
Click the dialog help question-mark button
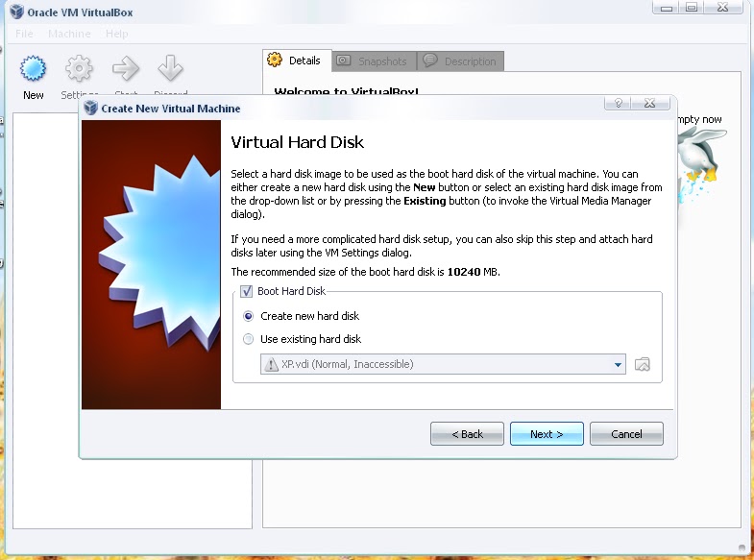(618, 103)
